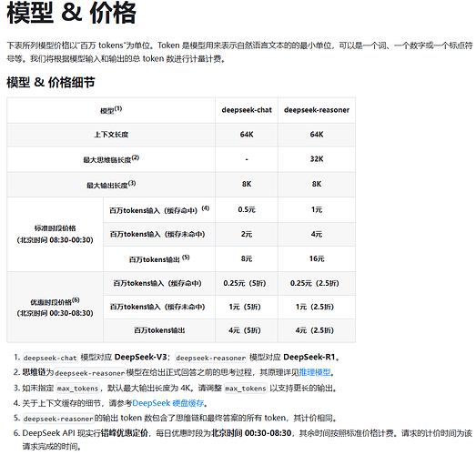The width and height of the screenshot is (476, 455).
Task: Click the 最大输出长度 row label
Action: coord(111,185)
